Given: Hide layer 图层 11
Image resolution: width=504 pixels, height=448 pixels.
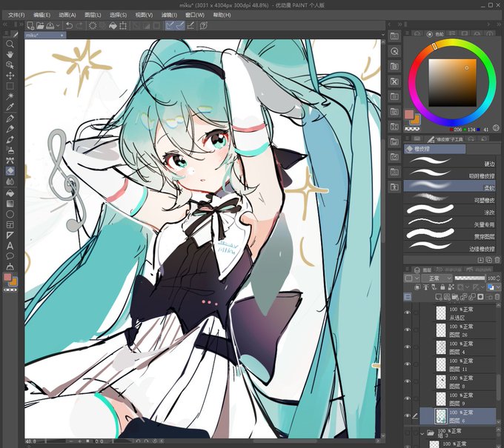Looking at the screenshot, I should tap(408, 364).
